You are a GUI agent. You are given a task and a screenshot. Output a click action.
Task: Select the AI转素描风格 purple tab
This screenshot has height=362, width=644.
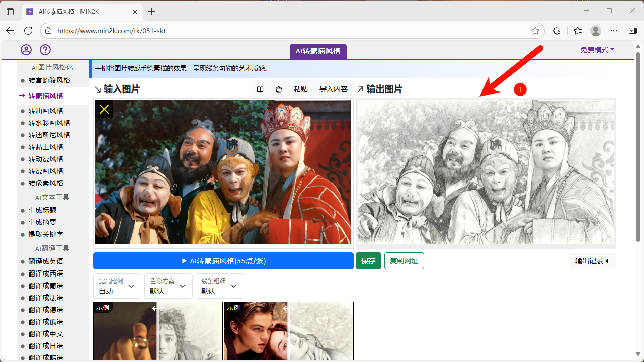coord(318,51)
